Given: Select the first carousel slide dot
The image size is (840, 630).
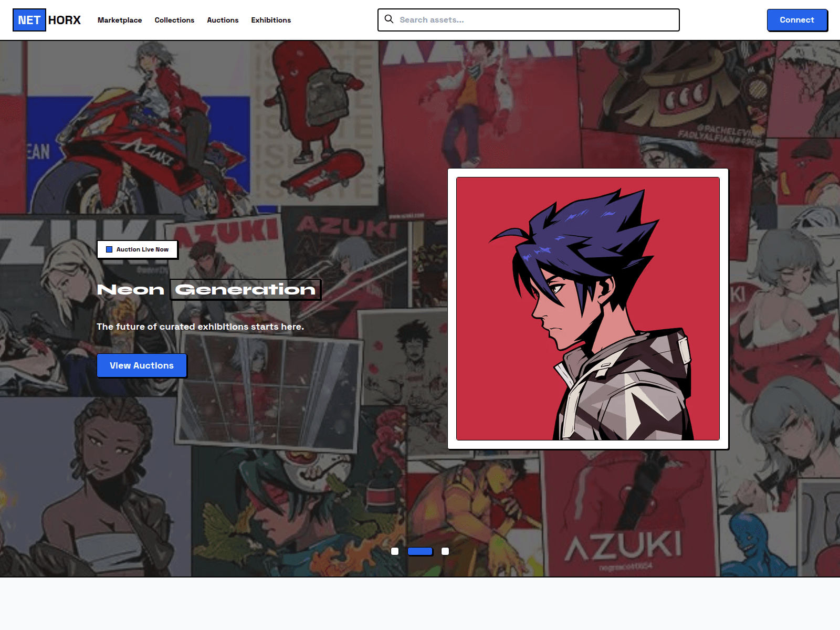Looking at the screenshot, I should pyautogui.click(x=395, y=551).
